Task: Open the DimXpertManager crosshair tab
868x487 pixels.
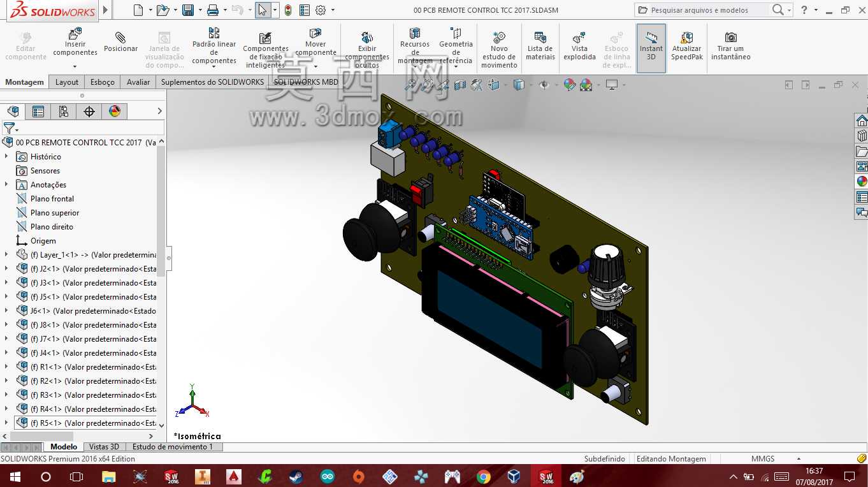Action: pyautogui.click(x=89, y=112)
